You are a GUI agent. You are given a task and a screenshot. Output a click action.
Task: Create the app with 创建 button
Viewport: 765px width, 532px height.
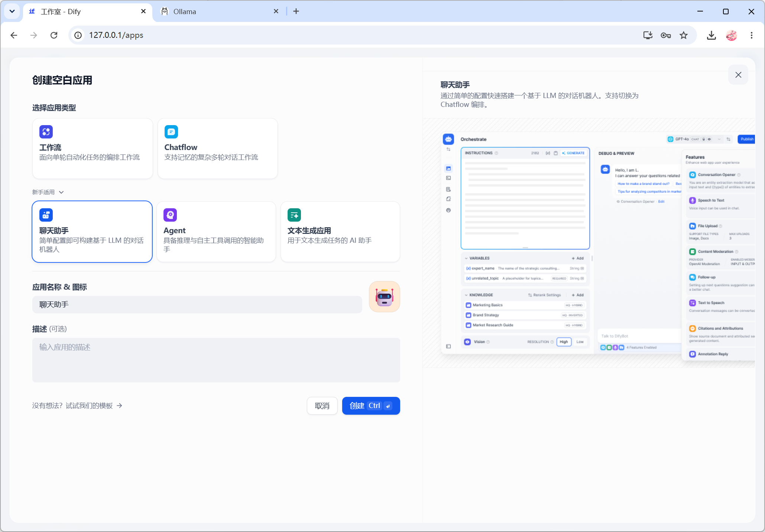pos(371,406)
